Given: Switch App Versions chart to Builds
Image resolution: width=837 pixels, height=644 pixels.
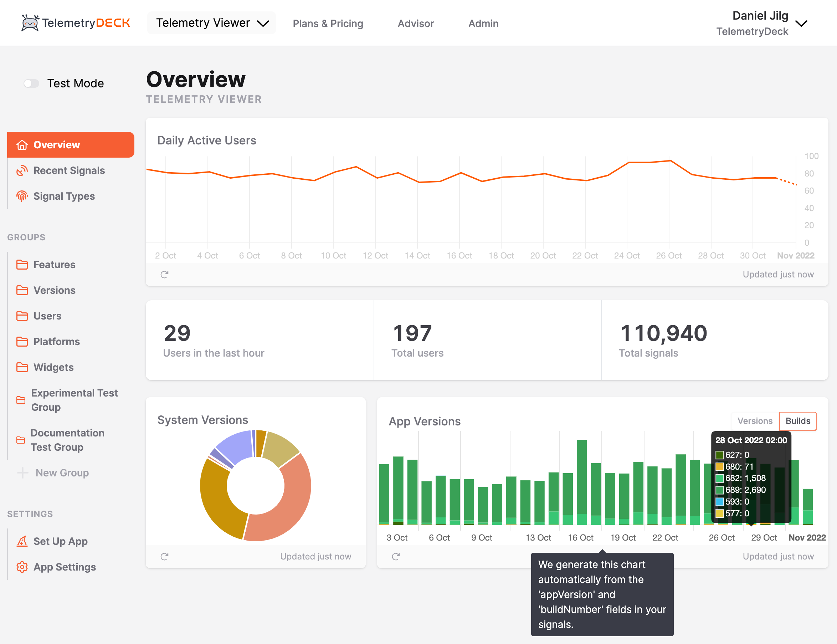Looking at the screenshot, I should 797,421.
